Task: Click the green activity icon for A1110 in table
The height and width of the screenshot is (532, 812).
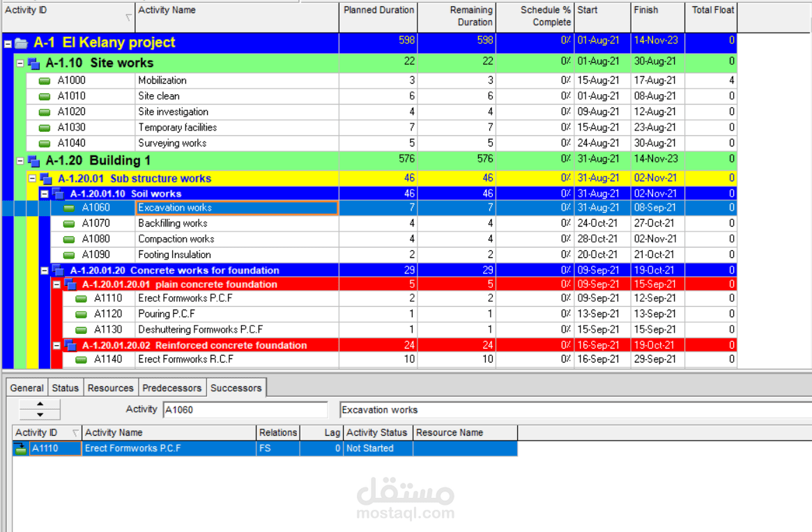Action: coord(81,299)
